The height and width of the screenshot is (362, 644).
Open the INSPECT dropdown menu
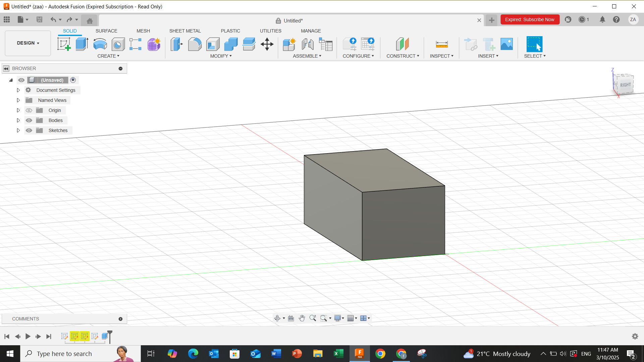click(x=441, y=56)
